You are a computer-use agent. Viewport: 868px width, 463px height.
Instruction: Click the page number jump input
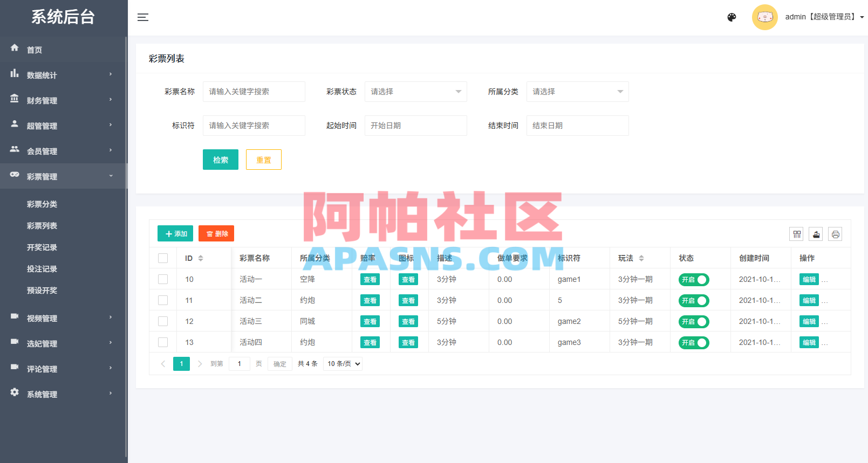[240, 364]
